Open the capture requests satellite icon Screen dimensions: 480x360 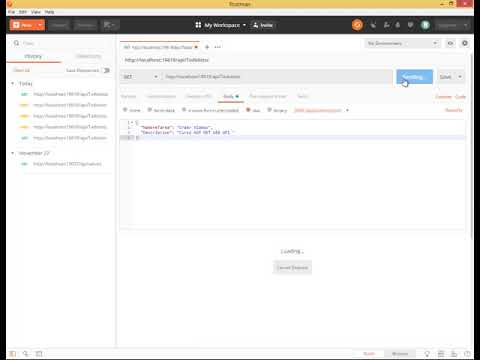(373, 25)
